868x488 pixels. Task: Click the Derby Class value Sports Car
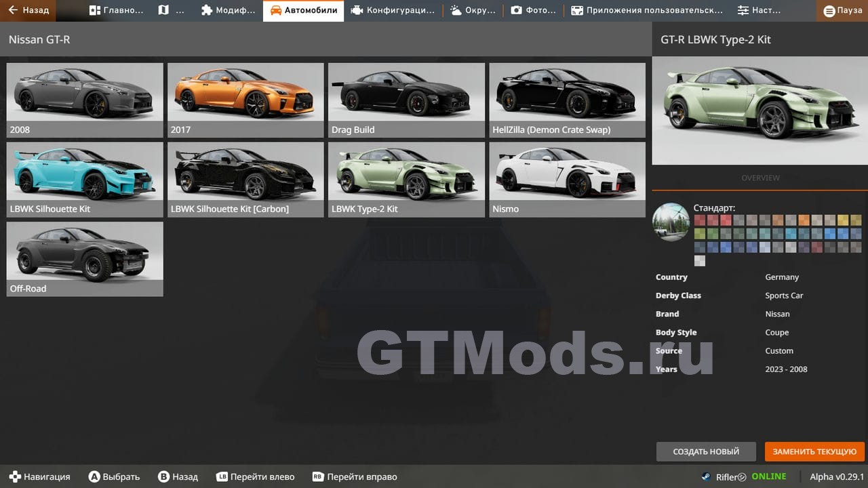[x=784, y=296]
